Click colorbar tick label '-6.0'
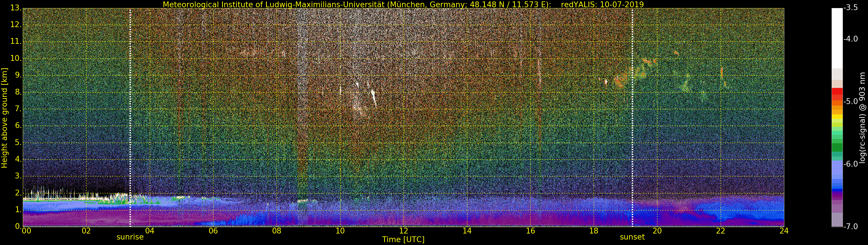Viewport: 868px width, 245px height. (850, 164)
